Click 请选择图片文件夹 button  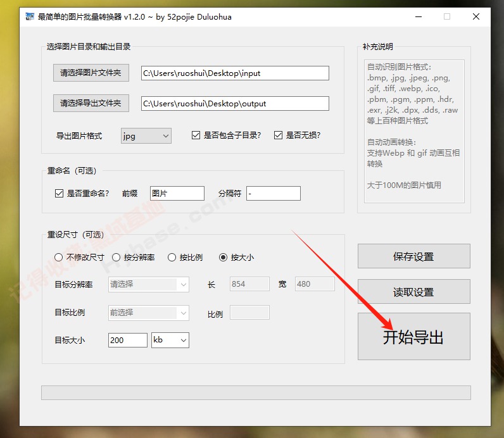click(x=91, y=73)
